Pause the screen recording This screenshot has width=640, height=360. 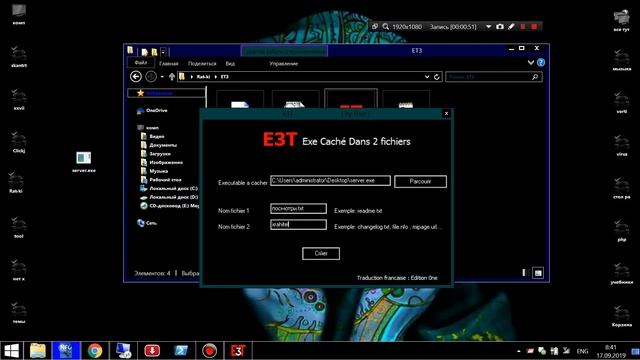coord(522,27)
